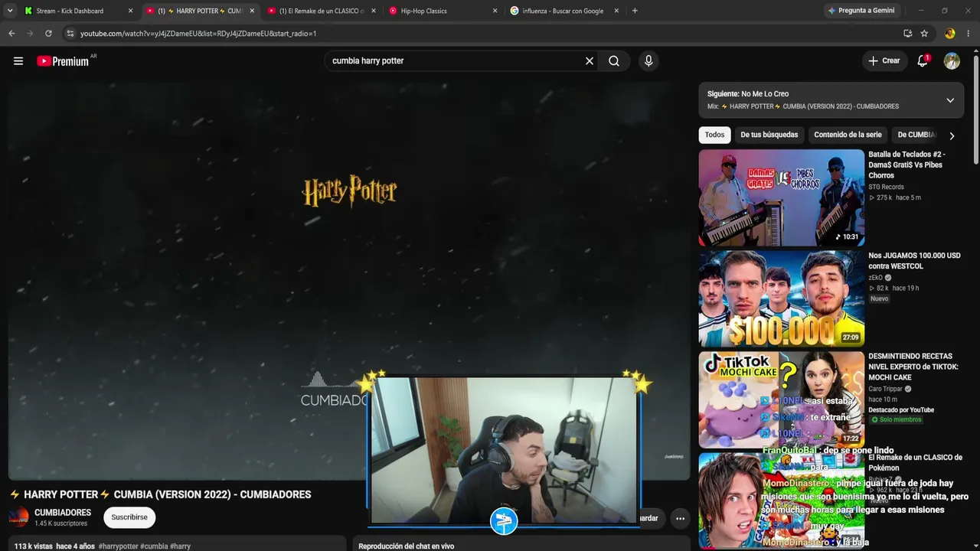
Task: Open Caro Trippar channel link
Action: [x=885, y=389]
